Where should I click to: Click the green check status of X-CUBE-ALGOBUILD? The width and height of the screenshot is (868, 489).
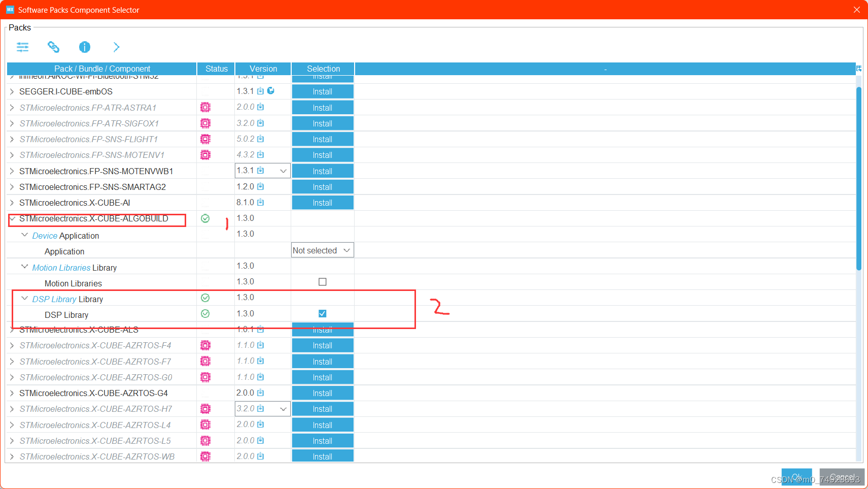click(x=205, y=218)
